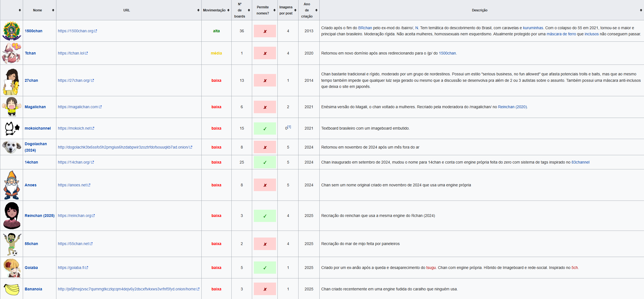The height and width of the screenshot is (299, 644).
Task: Open the Tchan pink-haired character image
Action: pyautogui.click(x=11, y=53)
